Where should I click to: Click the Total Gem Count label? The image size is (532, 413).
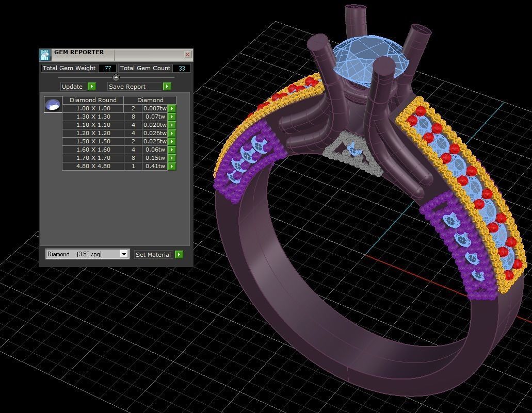click(145, 68)
